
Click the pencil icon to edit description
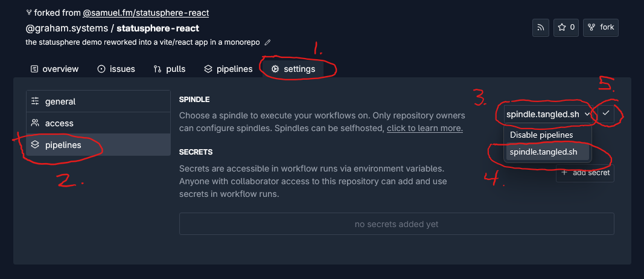tap(268, 42)
